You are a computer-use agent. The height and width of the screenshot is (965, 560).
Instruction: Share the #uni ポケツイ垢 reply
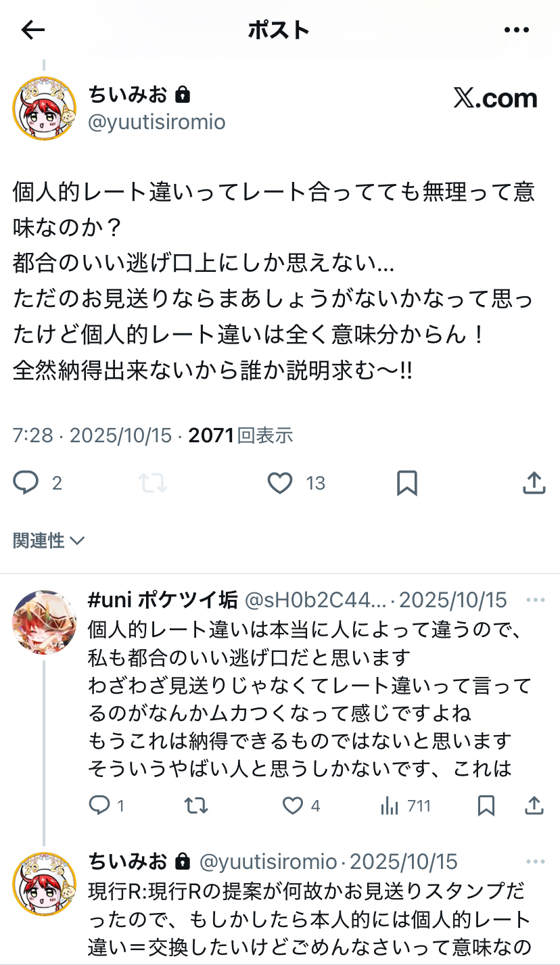pyautogui.click(x=534, y=805)
